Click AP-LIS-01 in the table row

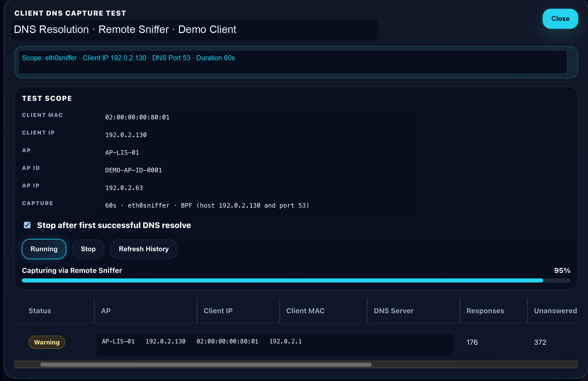118,341
